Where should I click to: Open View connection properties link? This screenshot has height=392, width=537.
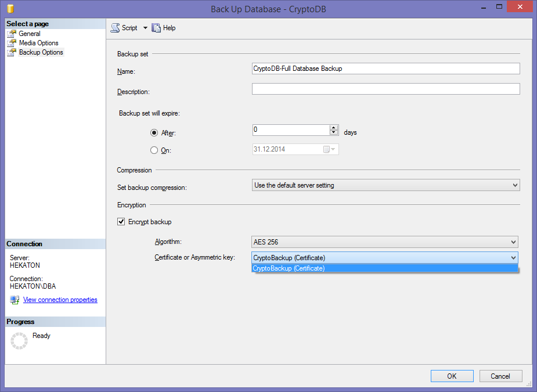[60, 300]
